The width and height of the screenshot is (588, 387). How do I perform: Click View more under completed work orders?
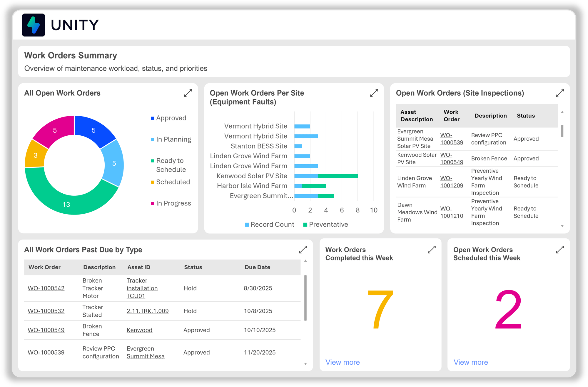click(343, 362)
